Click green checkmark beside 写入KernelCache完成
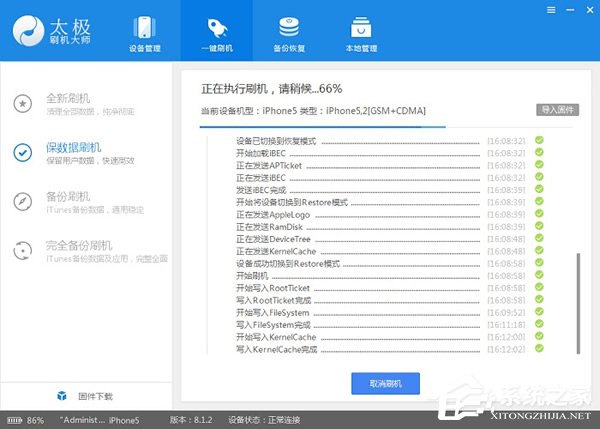The width and height of the screenshot is (600, 429). pyautogui.click(x=538, y=350)
